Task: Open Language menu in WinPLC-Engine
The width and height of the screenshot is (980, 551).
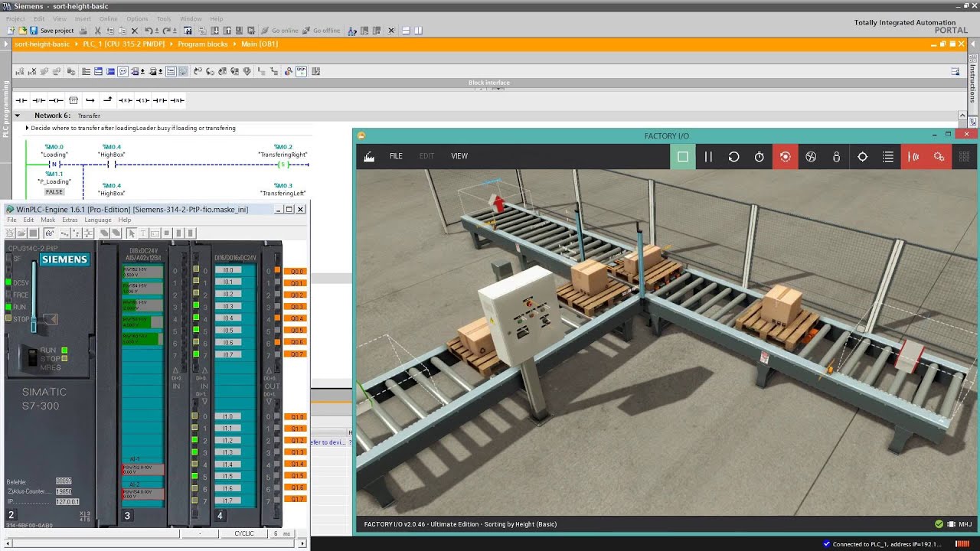Action: [98, 220]
